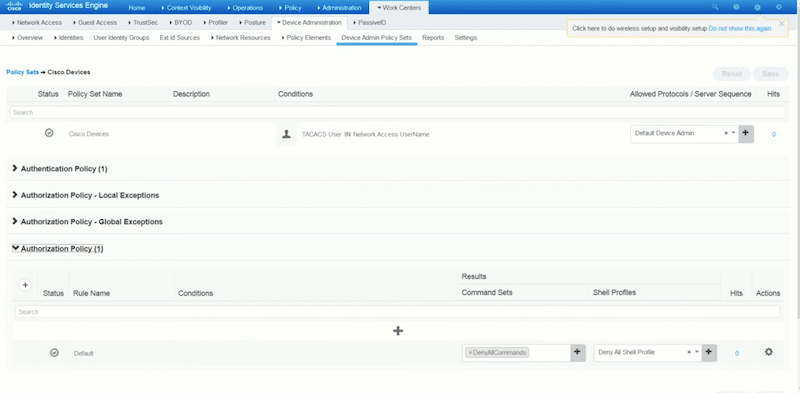Dismiss the wireless setup notification
This screenshot has height=393, width=800.
[x=782, y=23]
